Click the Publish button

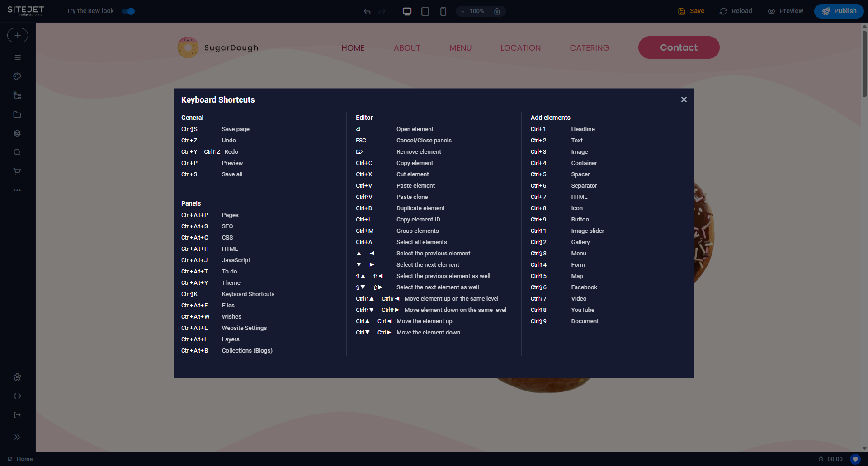839,11
